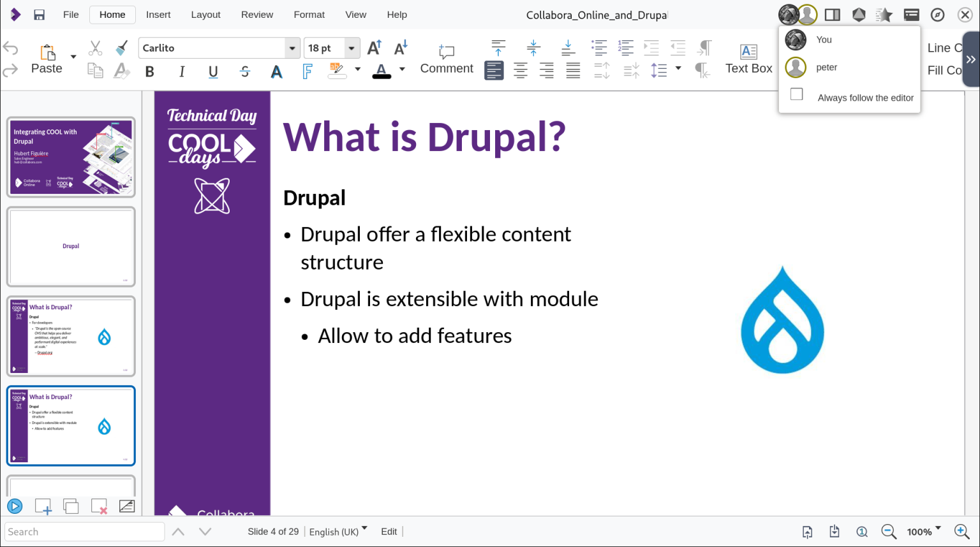The width and height of the screenshot is (980, 547).
Task: Click the new slide icon
Action: (x=43, y=507)
